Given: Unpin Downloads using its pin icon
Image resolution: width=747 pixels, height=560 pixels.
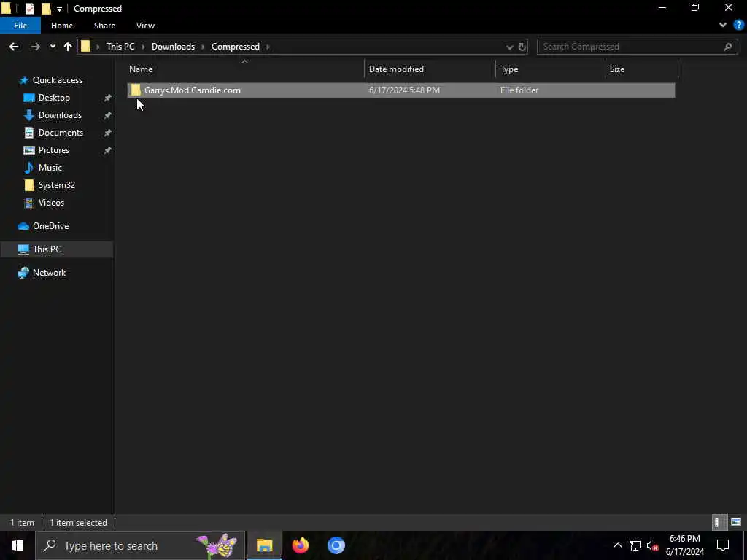Looking at the screenshot, I should coord(108,116).
